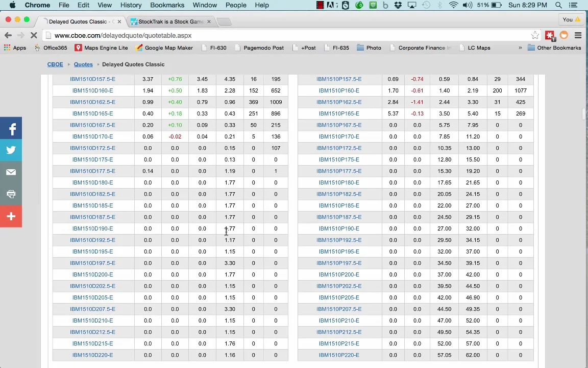
Task: Open the CBOE breadcrumb link
Action: point(55,64)
